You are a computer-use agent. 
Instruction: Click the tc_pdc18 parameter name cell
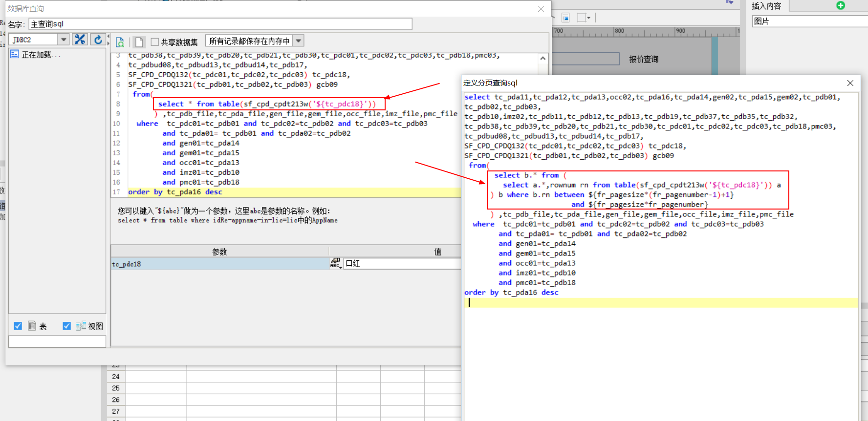220,264
